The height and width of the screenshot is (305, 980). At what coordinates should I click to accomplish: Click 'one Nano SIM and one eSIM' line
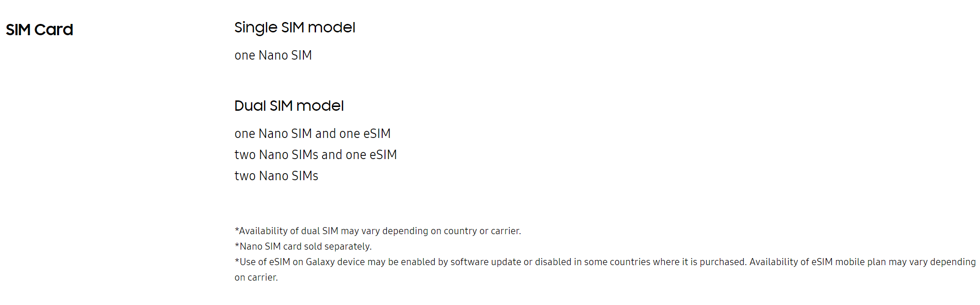click(x=312, y=134)
